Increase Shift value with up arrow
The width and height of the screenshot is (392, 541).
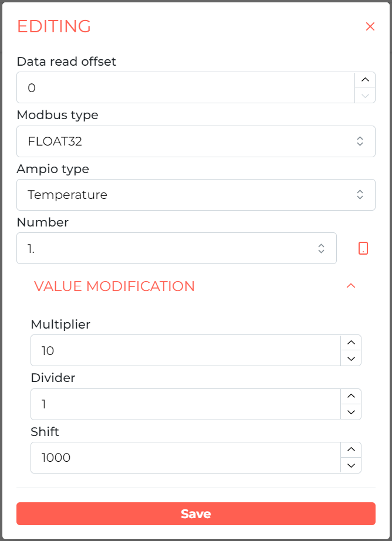[x=351, y=449]
